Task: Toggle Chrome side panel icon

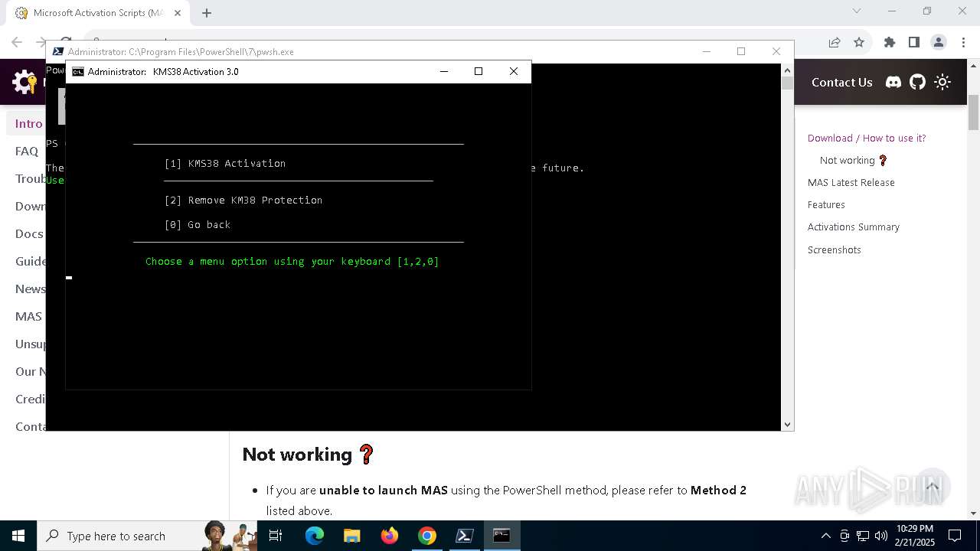Action: (x=913, y=42)
